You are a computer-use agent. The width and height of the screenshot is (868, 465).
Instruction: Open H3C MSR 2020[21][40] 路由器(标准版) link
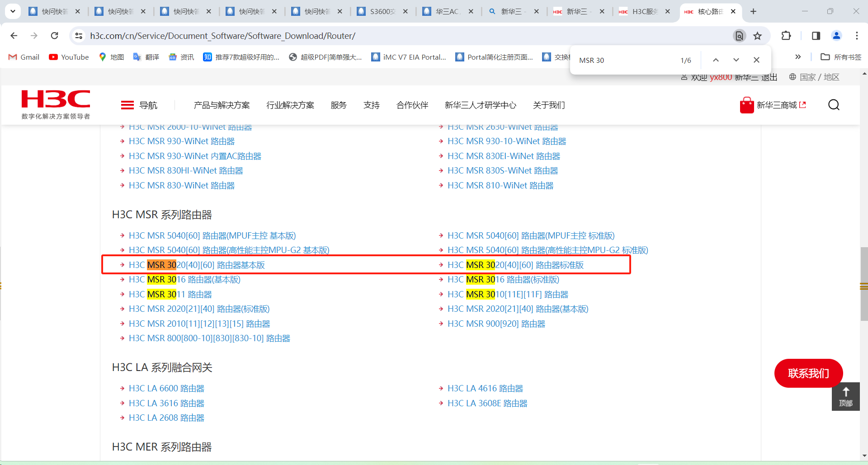click(x=199, y=309)
